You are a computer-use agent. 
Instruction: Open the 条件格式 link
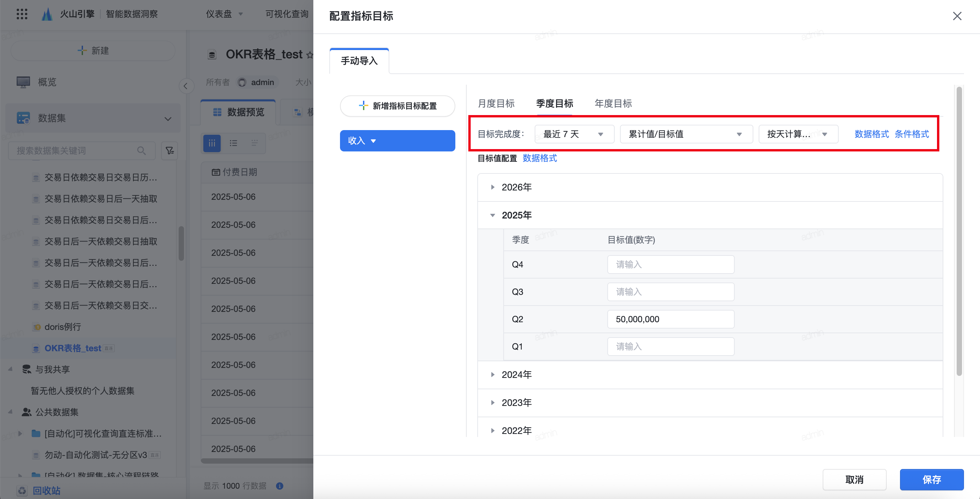[x=912, y=134]
